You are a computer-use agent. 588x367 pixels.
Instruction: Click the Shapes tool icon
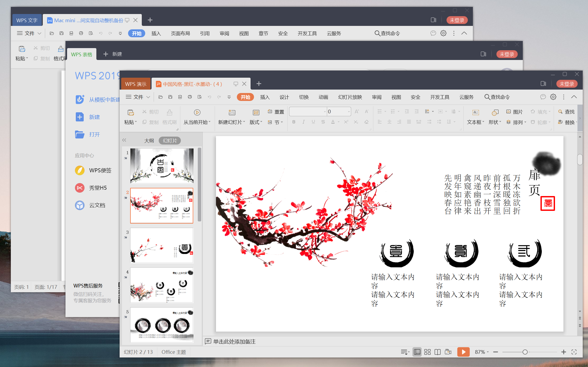click(495, 113)
